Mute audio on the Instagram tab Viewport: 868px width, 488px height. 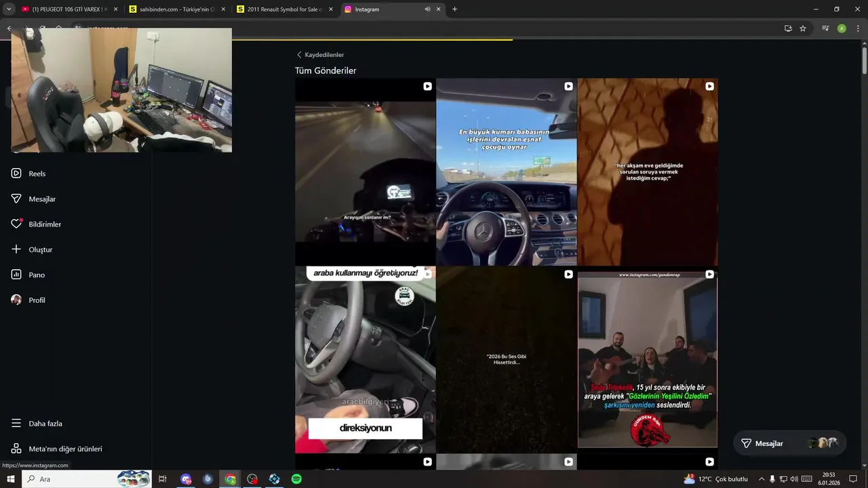pos(427,9)
